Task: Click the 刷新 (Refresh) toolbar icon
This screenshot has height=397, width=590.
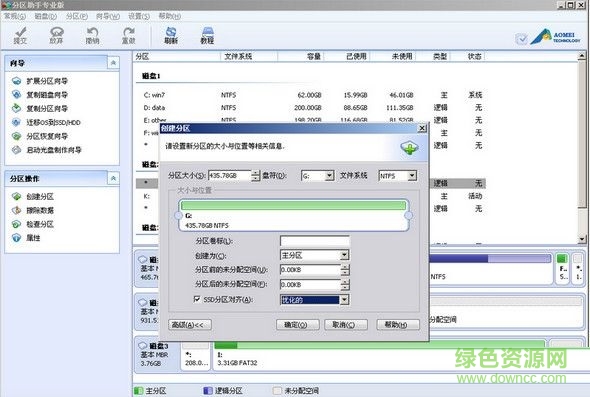Action: pos(171,35)
